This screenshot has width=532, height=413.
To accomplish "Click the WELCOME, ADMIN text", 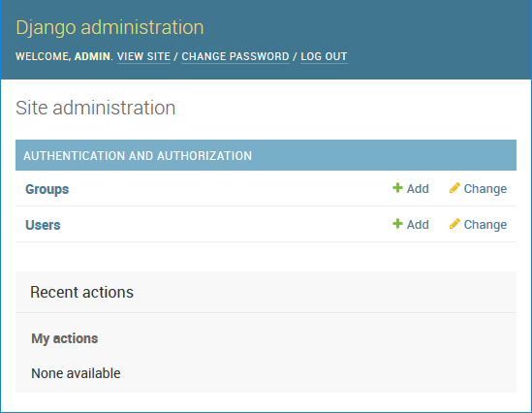I will coord(64,56).
